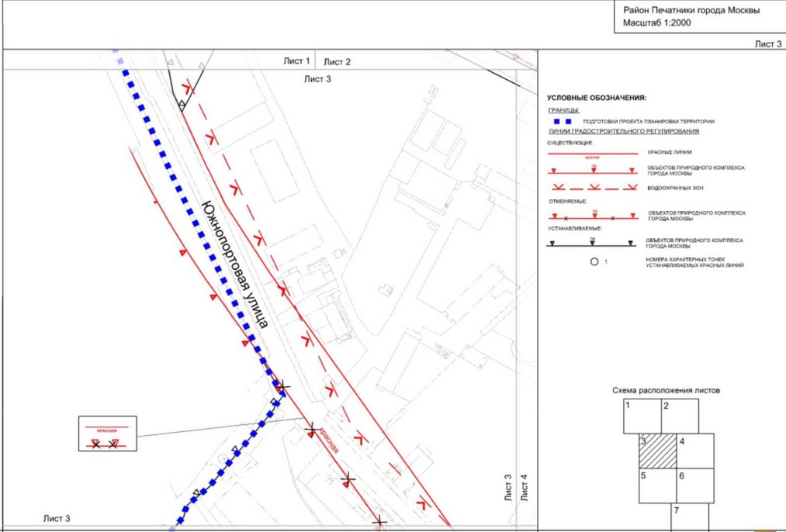The height and width of the screenshot is (532, 786).
Task: Click the 'Лист 2' sheet border label
Action: (x=337, y=62)
